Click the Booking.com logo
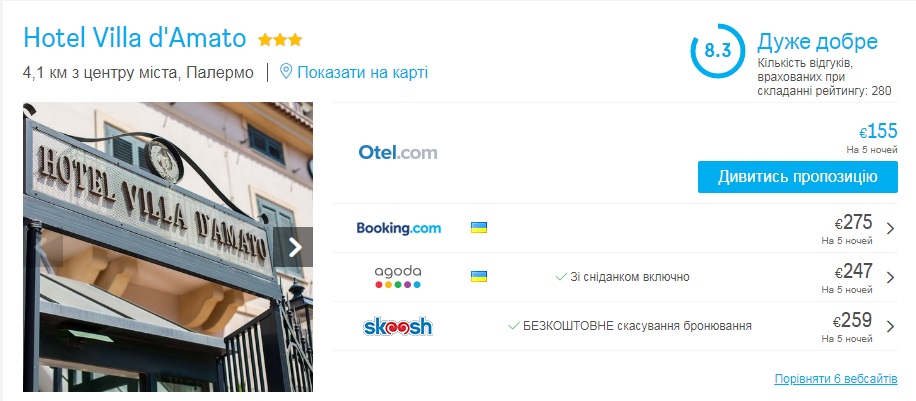Image resolution: width=916 pixels, height=401 pixels. 399,228
